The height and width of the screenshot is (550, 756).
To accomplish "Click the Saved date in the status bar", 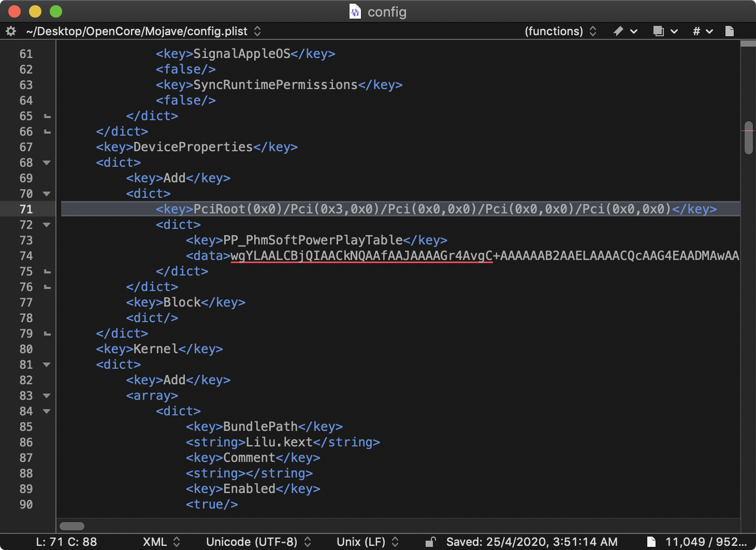I will (x=532, y=542).
